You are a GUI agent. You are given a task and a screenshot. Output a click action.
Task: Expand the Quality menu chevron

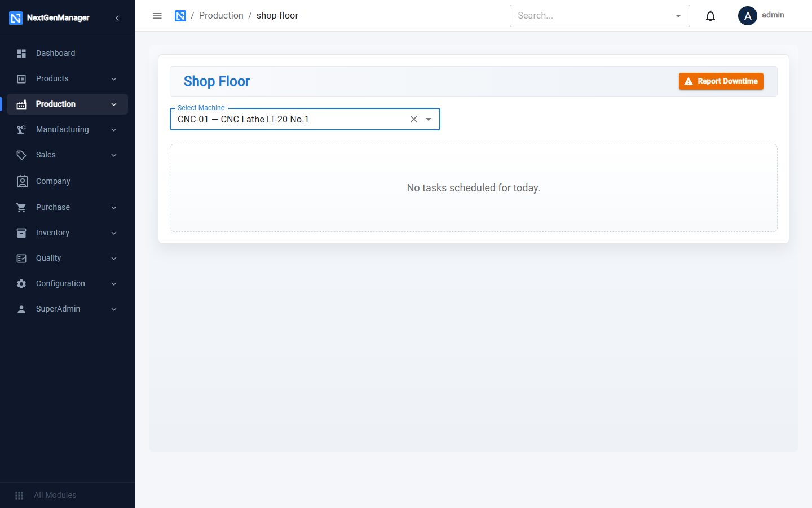(114, 258)
